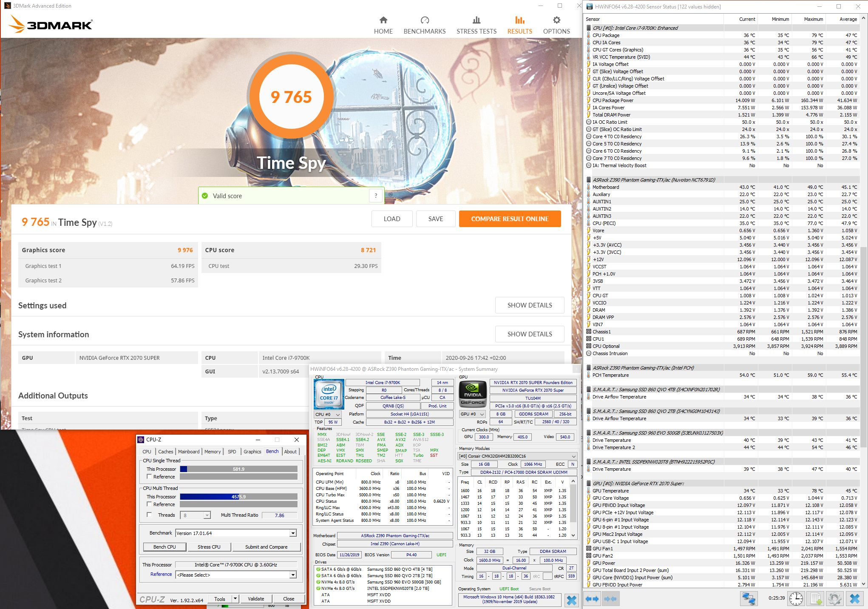This screenshot has height=609, width=868.
Task: Select the Graphics test 1 row in 3DMark
Action: 108,266
